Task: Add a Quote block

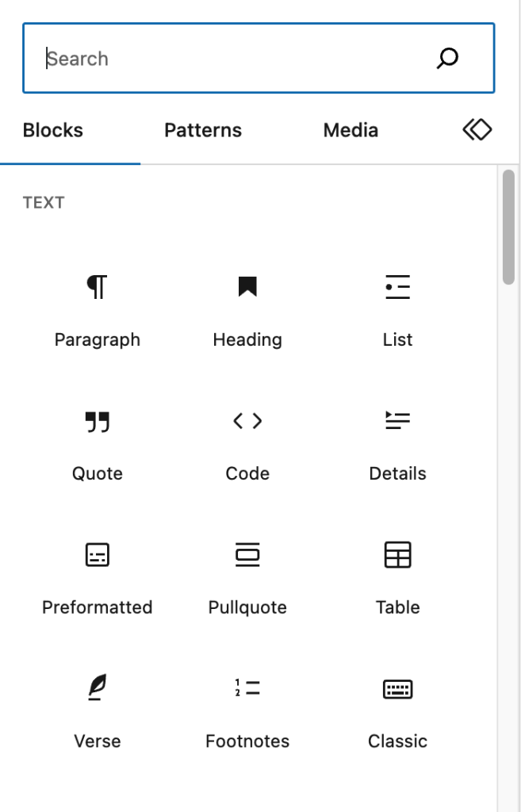Action: click(x=97, y=442)
